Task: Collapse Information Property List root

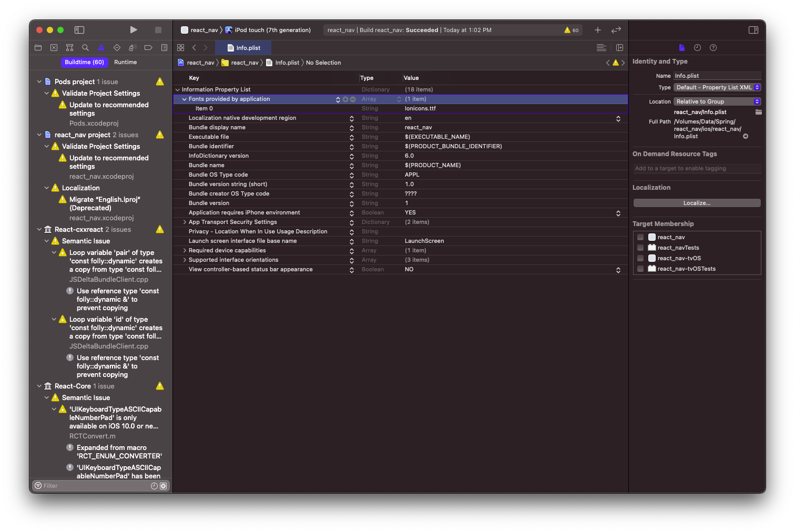Action: coord(178,89)
